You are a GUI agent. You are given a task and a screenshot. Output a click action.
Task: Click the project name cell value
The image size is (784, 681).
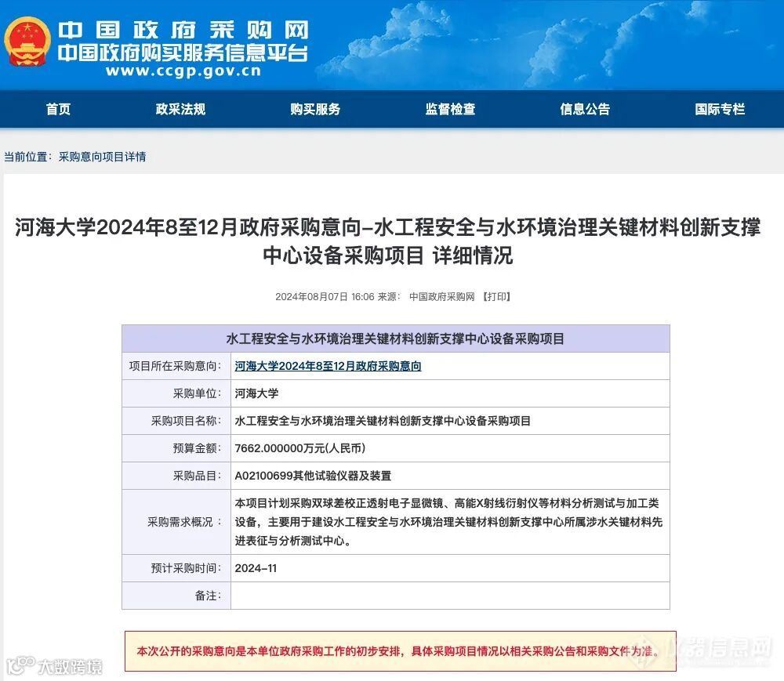point(383,421)
